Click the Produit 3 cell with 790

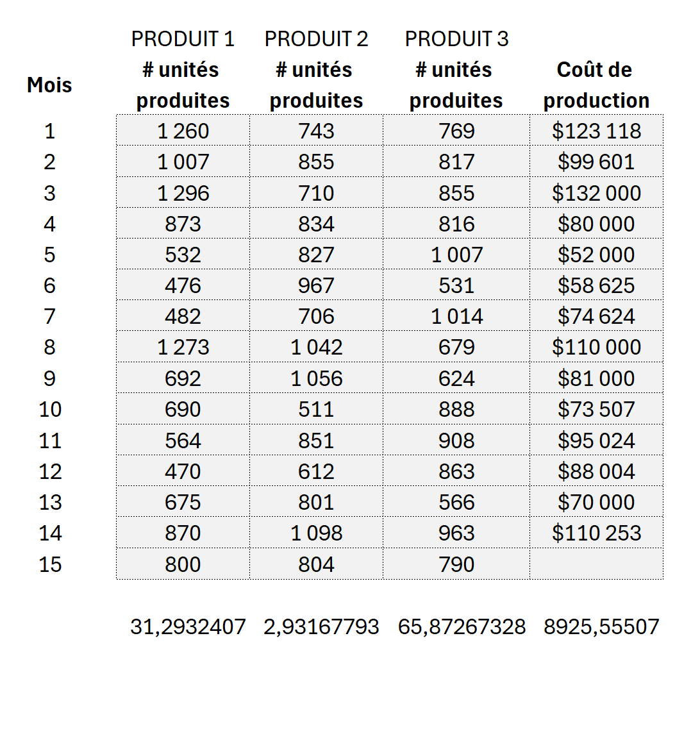pyautogui.click(x=456, y=564)
